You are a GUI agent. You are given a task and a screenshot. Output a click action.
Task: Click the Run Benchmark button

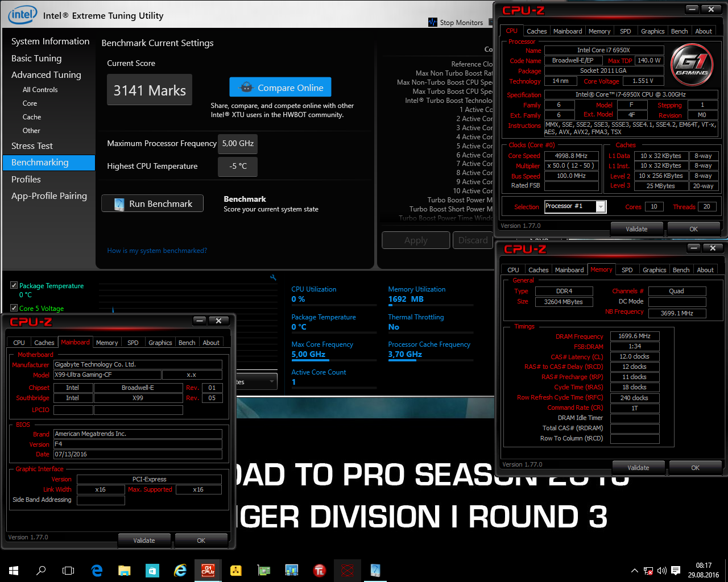152,203
